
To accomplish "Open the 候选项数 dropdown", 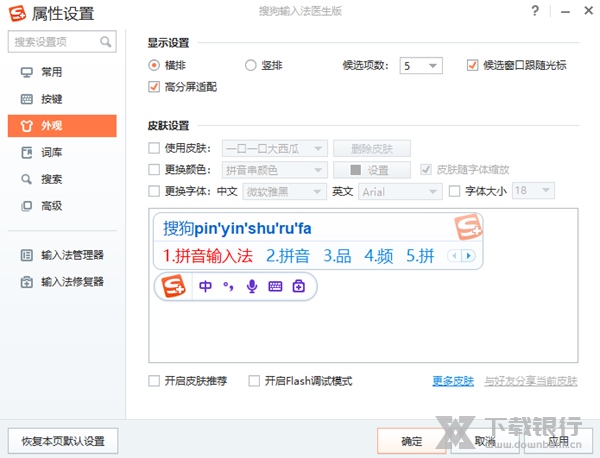I will click(x=421, y=65).
